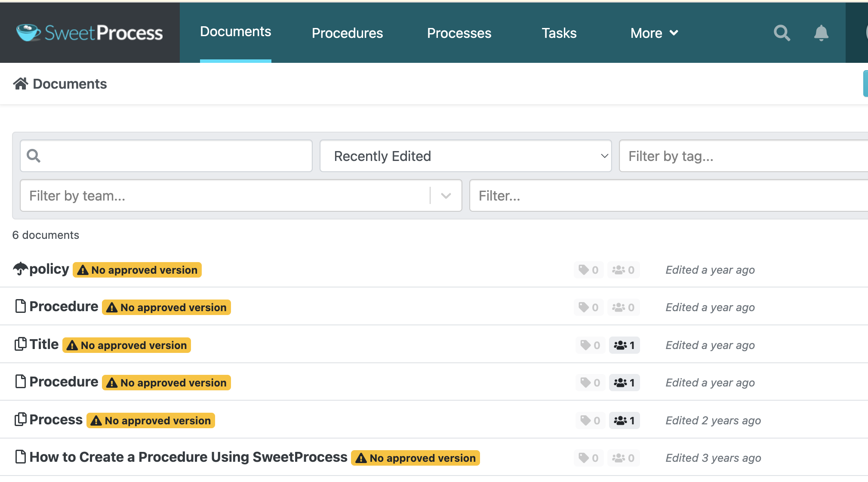This screenshot has width=868, height=482.
Task: Click the team badge showing 0 on the first Procedure row
Action: [623, 307]
